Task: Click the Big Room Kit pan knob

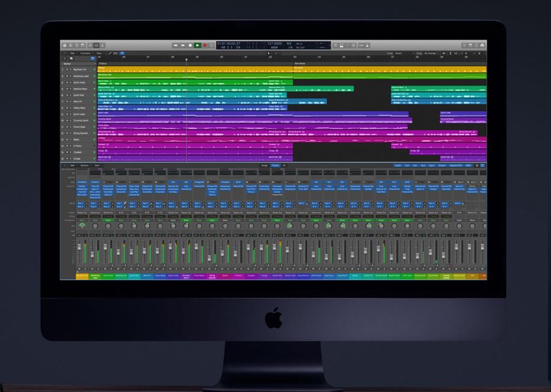Action: (x=82, y=226)
